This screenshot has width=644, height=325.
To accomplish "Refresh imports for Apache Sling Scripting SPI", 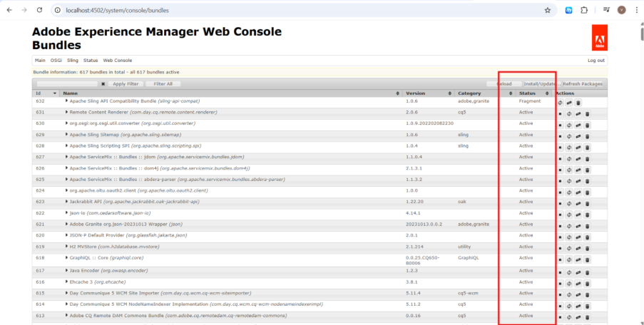I will click(x=569, y=148).
